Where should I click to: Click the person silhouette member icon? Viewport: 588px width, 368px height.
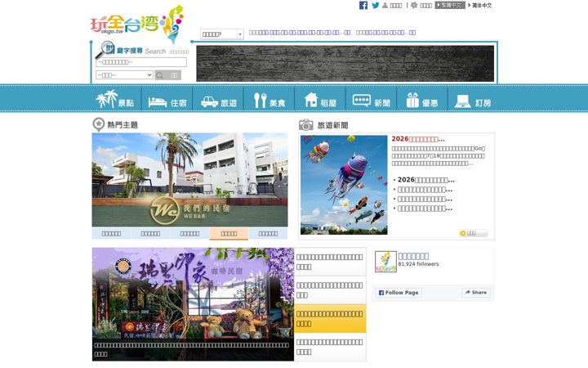385,5
